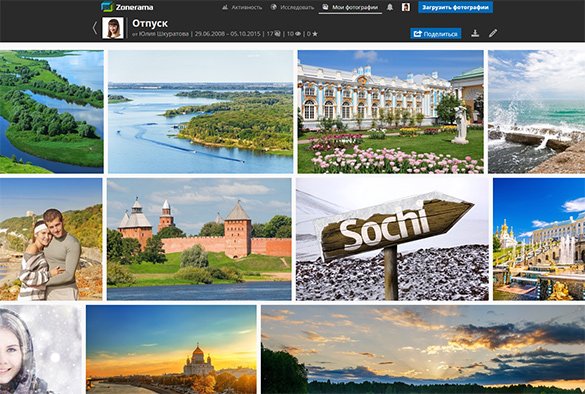Download the album with download icon
Image resolution: width=585 pixels, height=394 pixels.
475,33
